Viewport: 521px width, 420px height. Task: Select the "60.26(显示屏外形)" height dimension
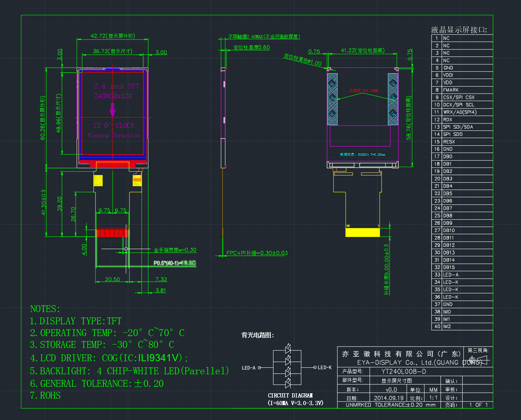pos(43,118)
